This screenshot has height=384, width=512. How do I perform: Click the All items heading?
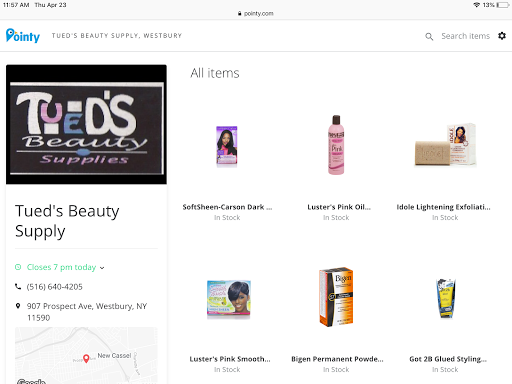point(215,73)
